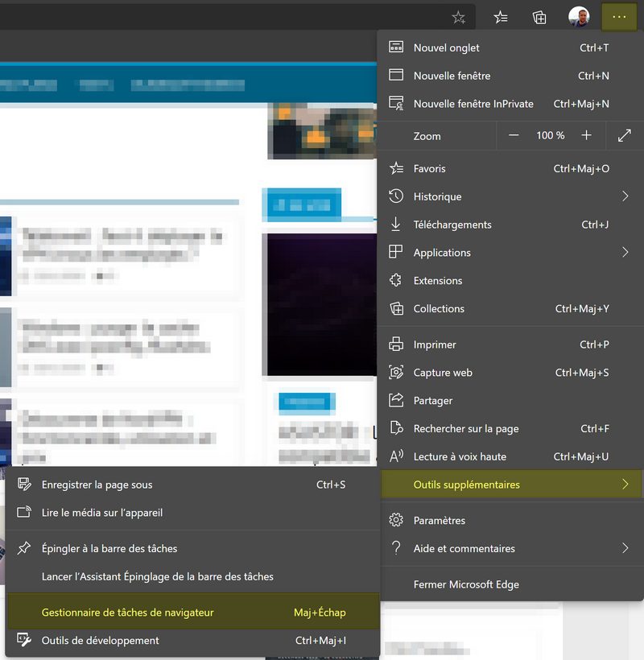Screen dimensions: 644x660
Task: Select Épingler à la barre des tâches
Action: point(192,548)
